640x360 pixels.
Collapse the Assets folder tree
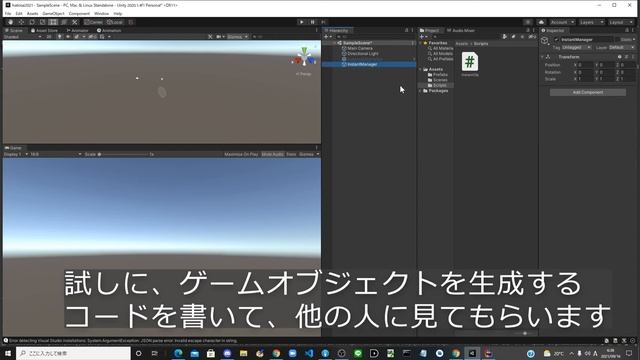coord(420,69)
